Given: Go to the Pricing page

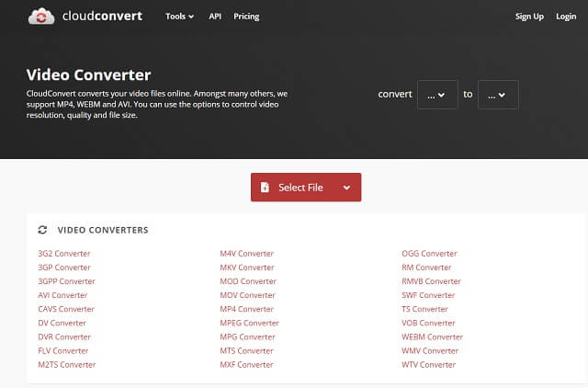Looking at the screenshot, I should [246, 17].
